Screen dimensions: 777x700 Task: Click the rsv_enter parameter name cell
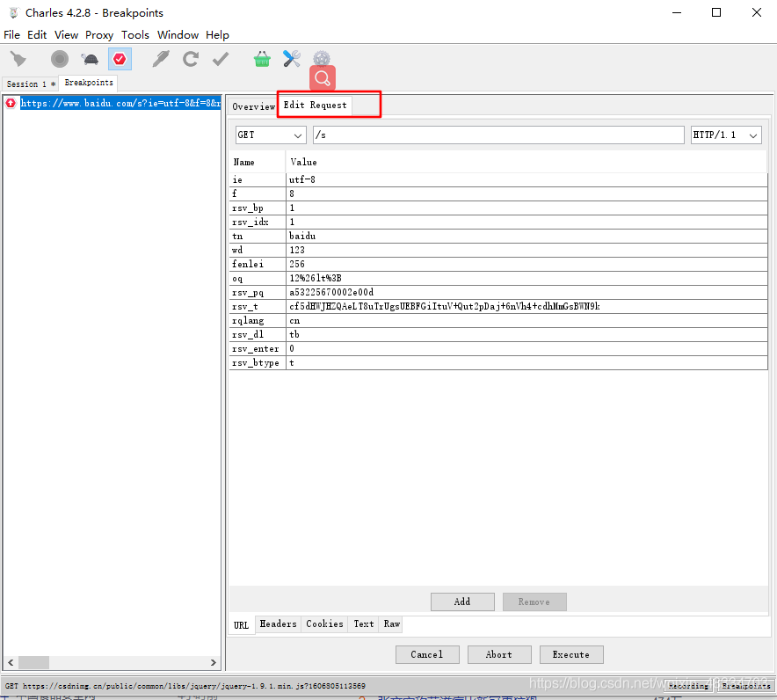258,349
